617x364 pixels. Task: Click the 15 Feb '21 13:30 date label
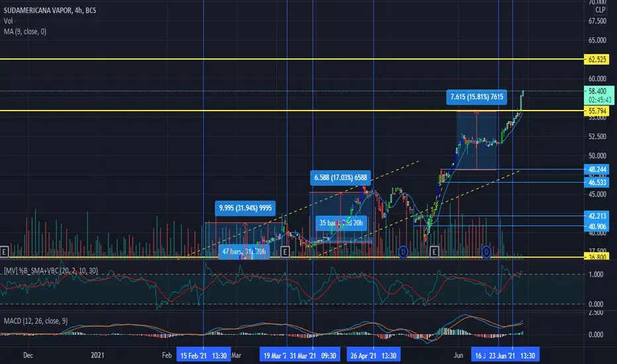point(203,356)
